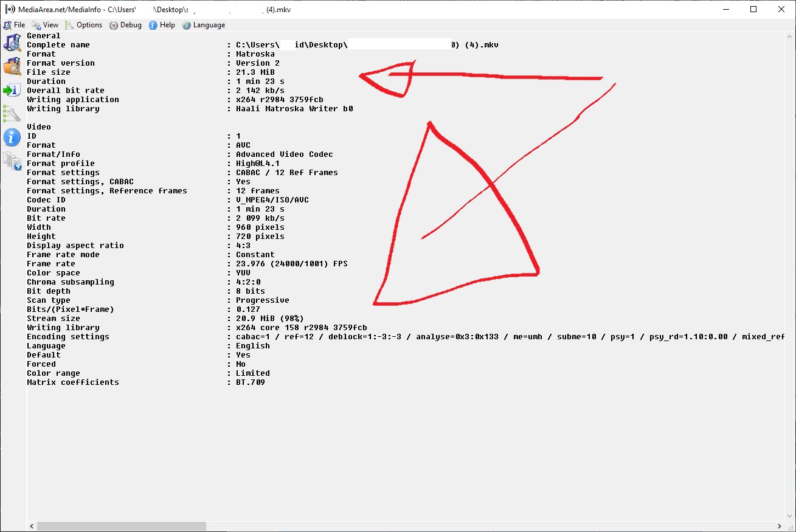Image resolution: width=796 pixels, height=532 pixels.
Task: Click the "Haali Matroska Writer b0" value
Action: [x=294, y=109]
